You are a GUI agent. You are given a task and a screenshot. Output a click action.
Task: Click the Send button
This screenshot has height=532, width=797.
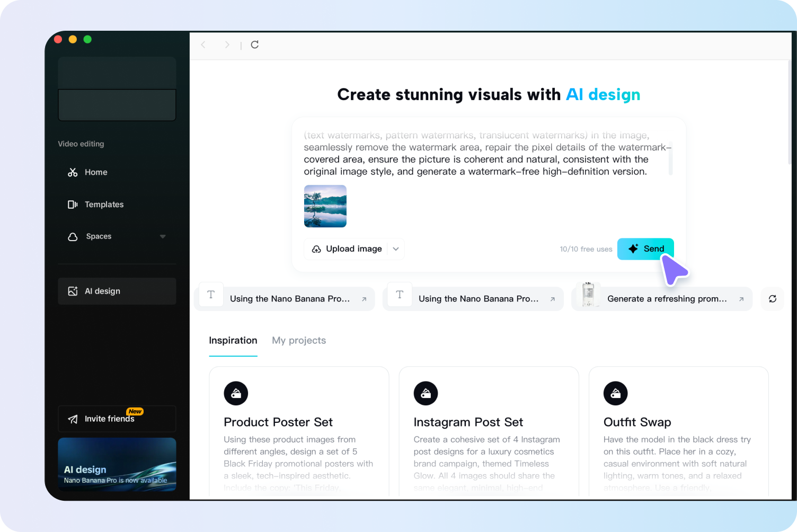tap(645, 249)
